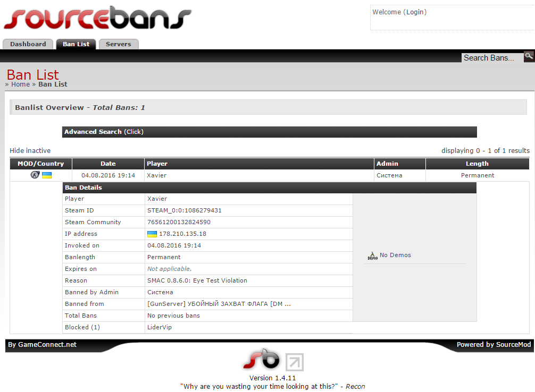Expand the Advanced Search panel

269,132
